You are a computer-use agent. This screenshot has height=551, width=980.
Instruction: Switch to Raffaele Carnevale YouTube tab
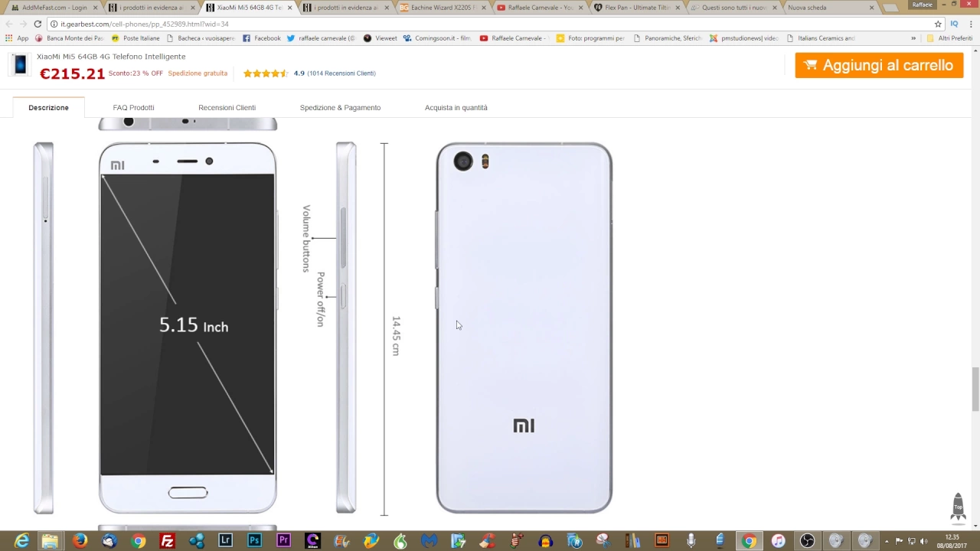click(540, 8)
